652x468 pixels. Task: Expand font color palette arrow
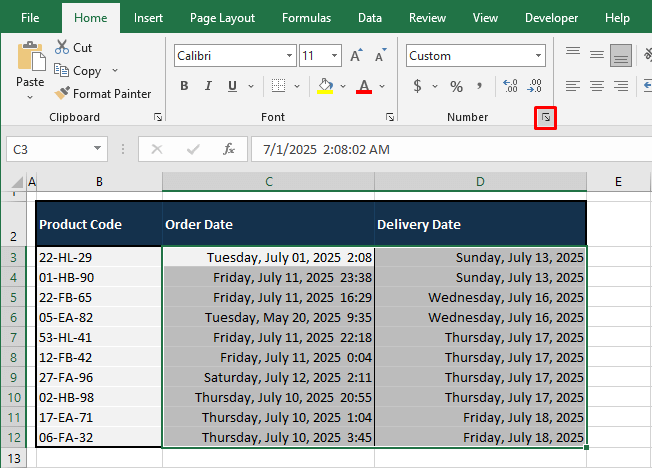tap(382, 87)
